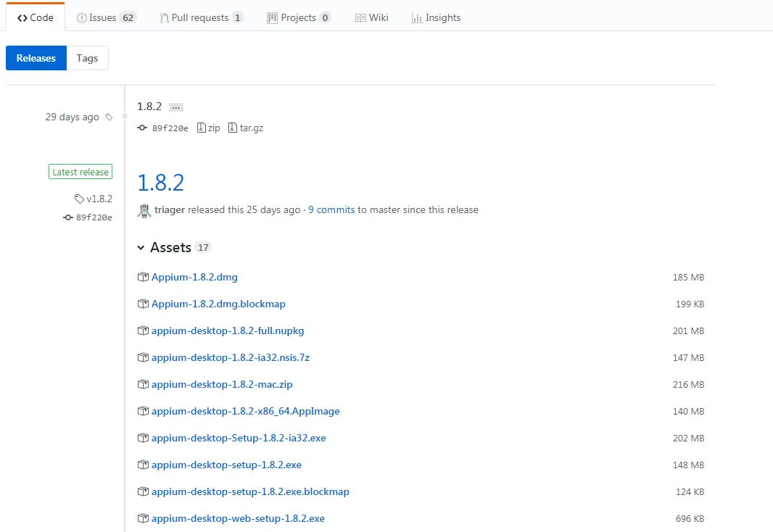Click the Insights graph icon

[417, 18]
